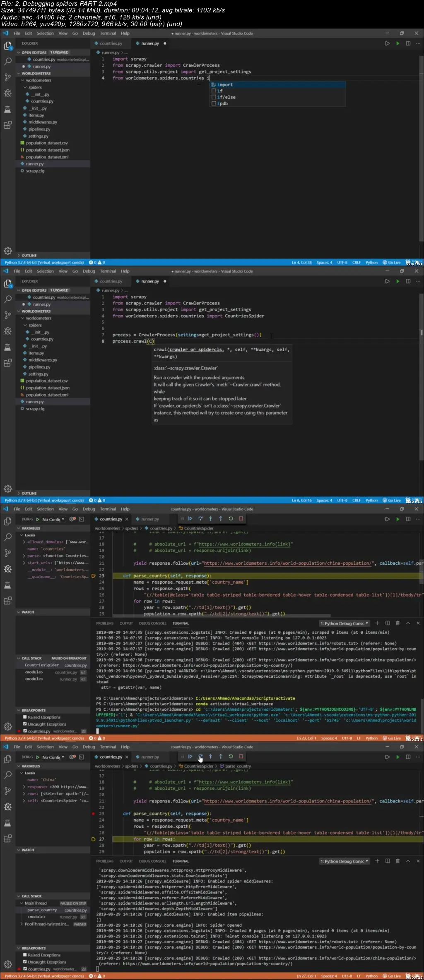Enable Raised Exceptions in paused-on-step frame

(x=25, y=955)
